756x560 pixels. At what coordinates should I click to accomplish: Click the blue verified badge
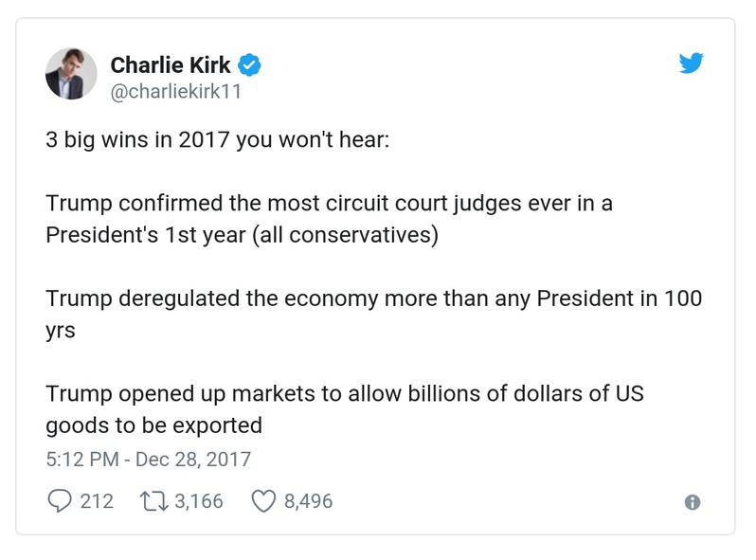[x=250, y=65]
